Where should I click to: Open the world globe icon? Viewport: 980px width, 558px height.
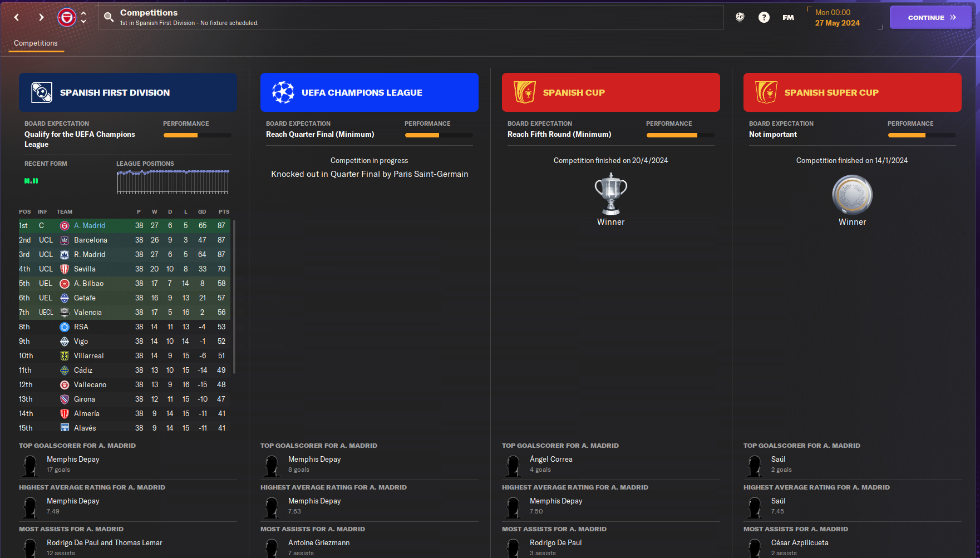[x=740, y=17]
